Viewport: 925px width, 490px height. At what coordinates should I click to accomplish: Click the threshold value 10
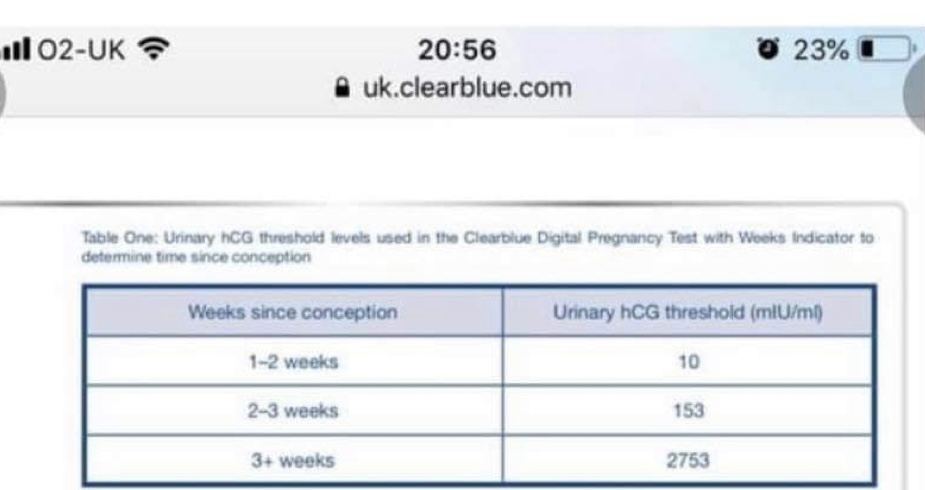688,361
